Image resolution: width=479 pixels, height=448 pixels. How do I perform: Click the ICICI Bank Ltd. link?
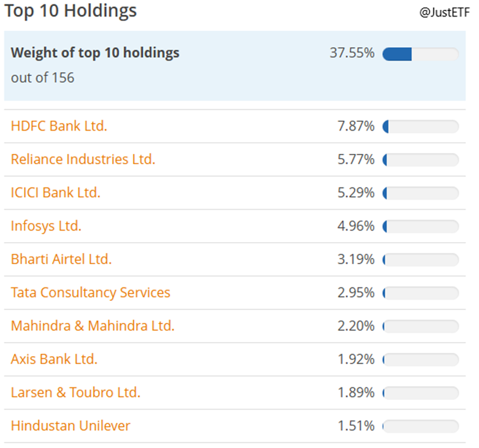coord(55,192)
